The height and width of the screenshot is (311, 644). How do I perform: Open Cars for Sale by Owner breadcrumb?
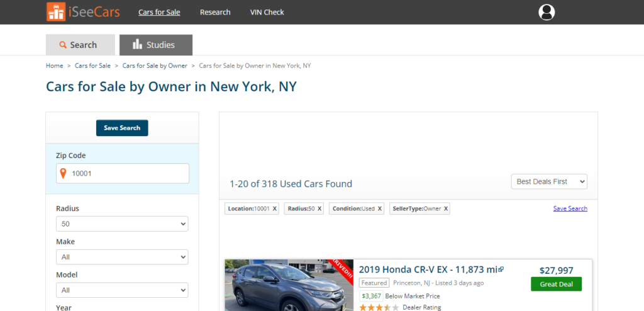point(155,66)
